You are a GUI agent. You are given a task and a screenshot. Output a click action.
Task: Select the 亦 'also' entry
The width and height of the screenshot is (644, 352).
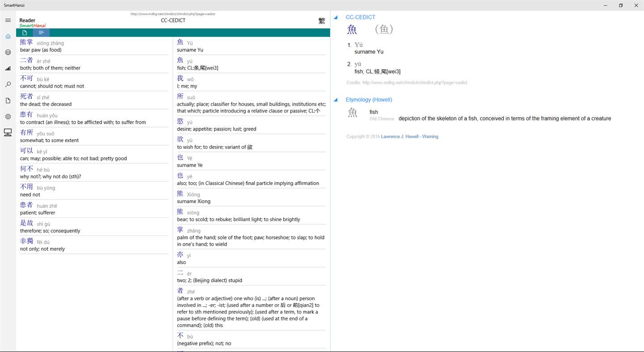[251, 258]
